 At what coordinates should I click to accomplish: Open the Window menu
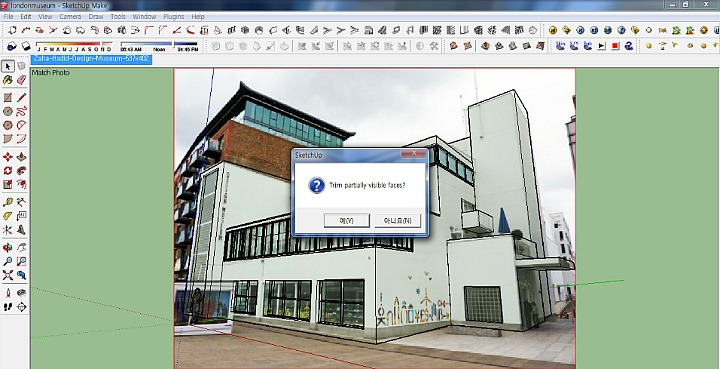144,17
